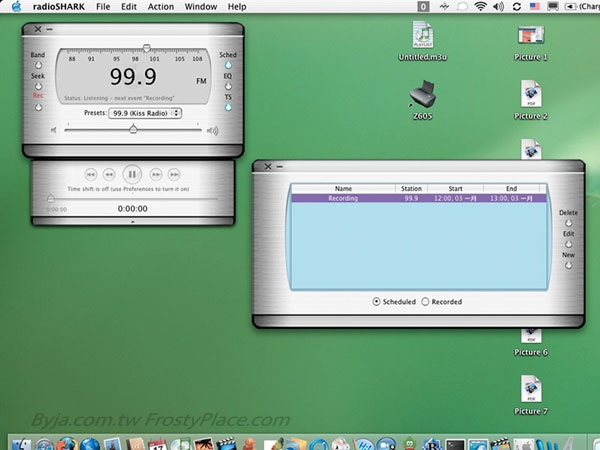Open the Action menu
This screenshot has height=450, width=600.
[161, 7]
